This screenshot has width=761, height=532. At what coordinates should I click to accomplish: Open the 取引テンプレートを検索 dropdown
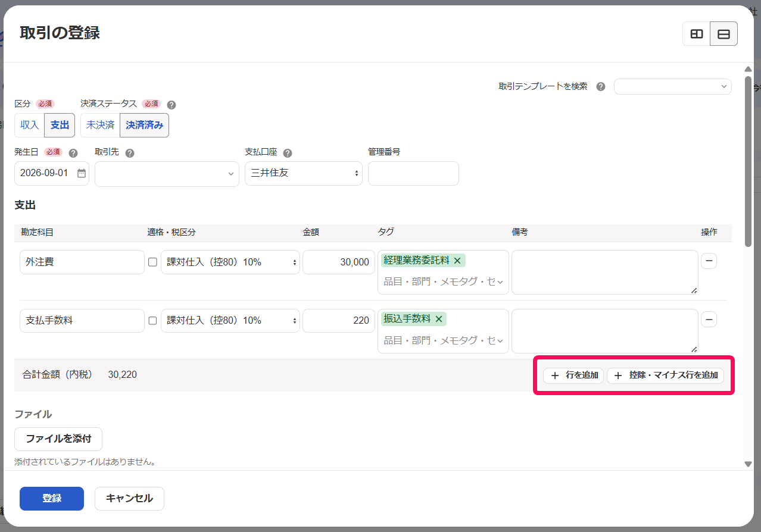pyautogui.click(x=673, y=86)
